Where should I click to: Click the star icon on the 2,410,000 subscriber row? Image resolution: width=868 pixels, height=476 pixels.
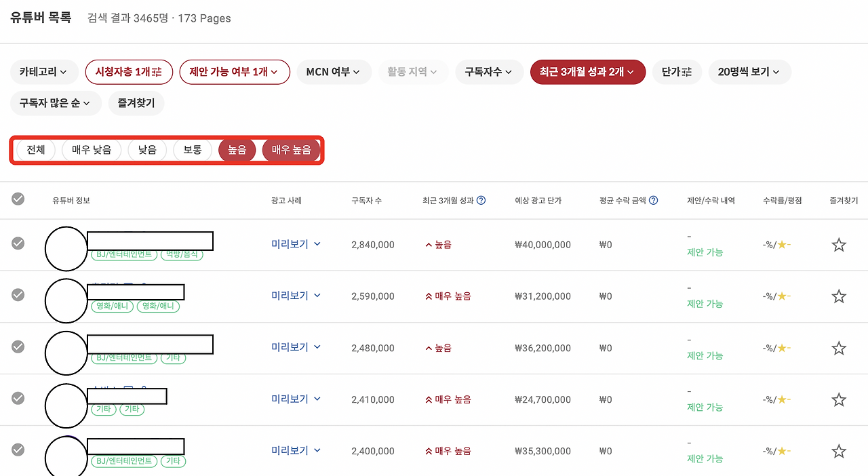click(839, 399)
